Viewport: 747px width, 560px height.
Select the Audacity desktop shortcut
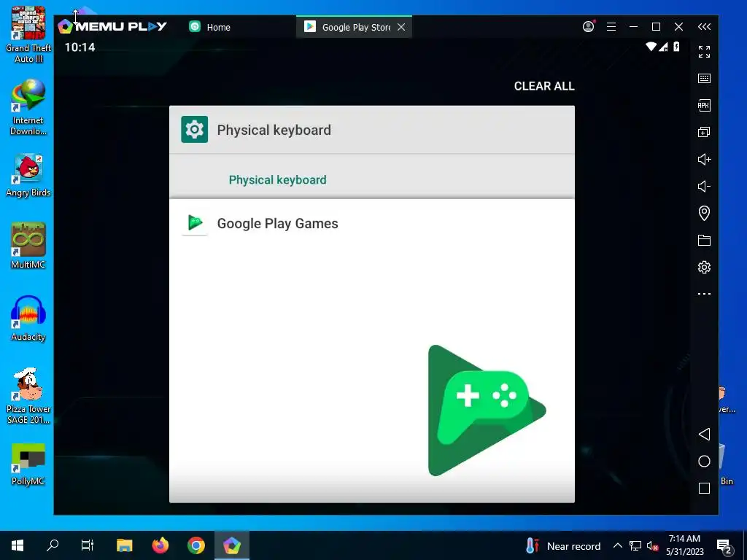click(28, 319)
